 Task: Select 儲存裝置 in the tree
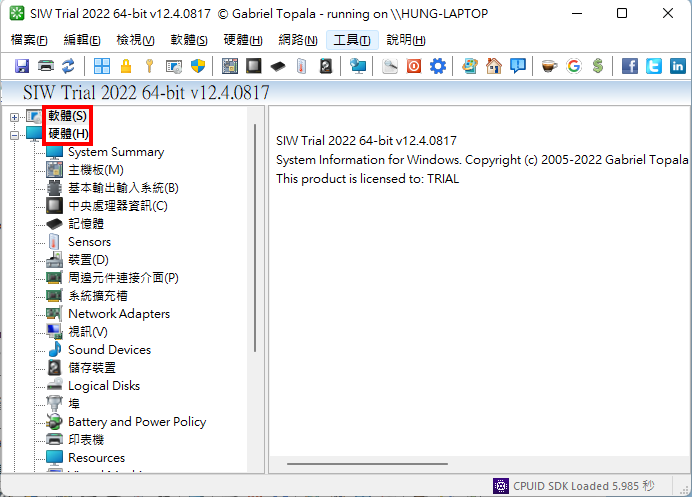pyautogui.click(x=92, y=368)
